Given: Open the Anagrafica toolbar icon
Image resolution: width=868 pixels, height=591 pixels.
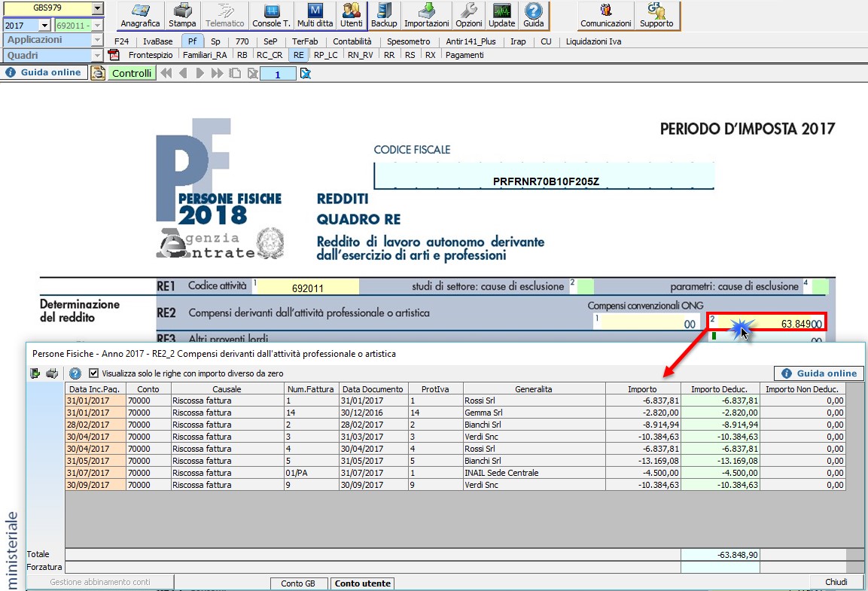Looking at the screenshot, I should [140, 16].
